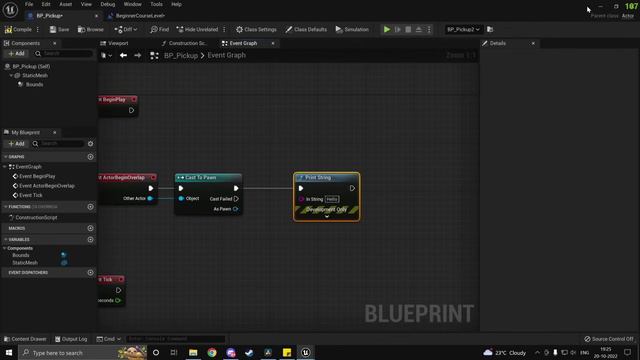Image resolution: width=640 pixels, height=360 pixels.
Task: Close the Components panel
Action: click(55, 43)
